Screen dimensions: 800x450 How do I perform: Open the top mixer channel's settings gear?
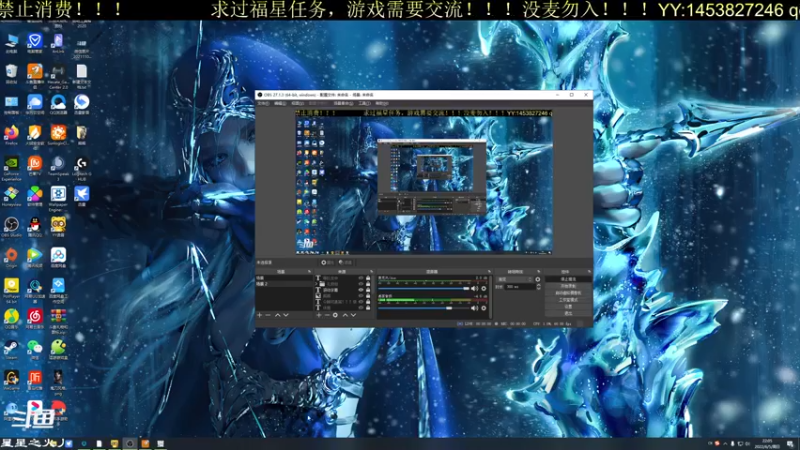tap(484, 289)
